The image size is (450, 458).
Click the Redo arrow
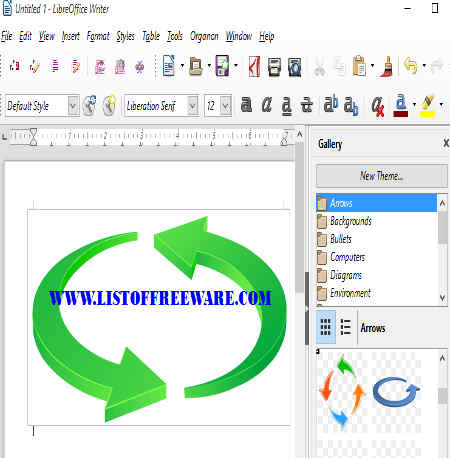437,66
